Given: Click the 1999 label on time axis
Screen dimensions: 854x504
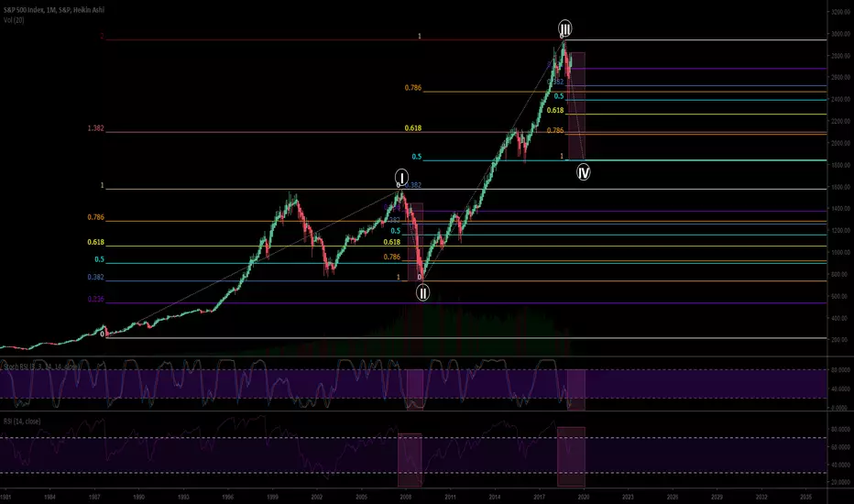Looking at the screenshot, I should [x=272, y=497].
